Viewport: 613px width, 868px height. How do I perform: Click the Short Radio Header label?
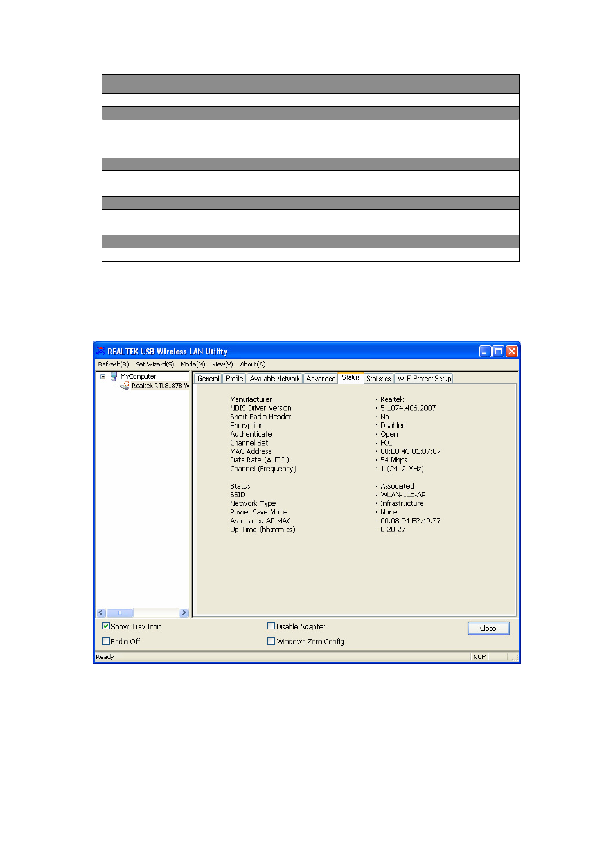pyautogui.click(x=261, y=417)
